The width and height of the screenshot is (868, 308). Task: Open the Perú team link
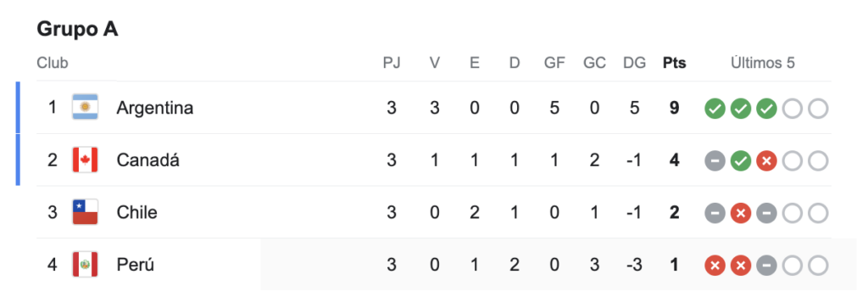(x=135, y=266)
